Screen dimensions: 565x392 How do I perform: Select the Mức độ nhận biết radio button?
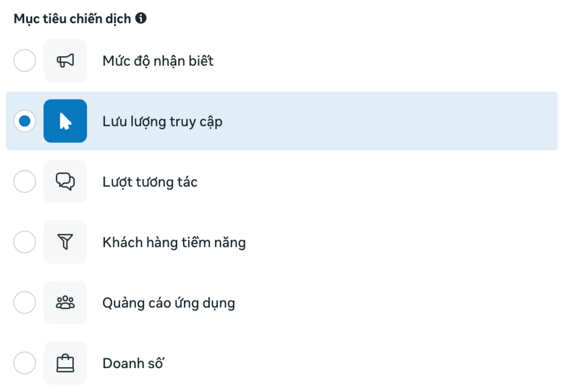coord(24,60)
